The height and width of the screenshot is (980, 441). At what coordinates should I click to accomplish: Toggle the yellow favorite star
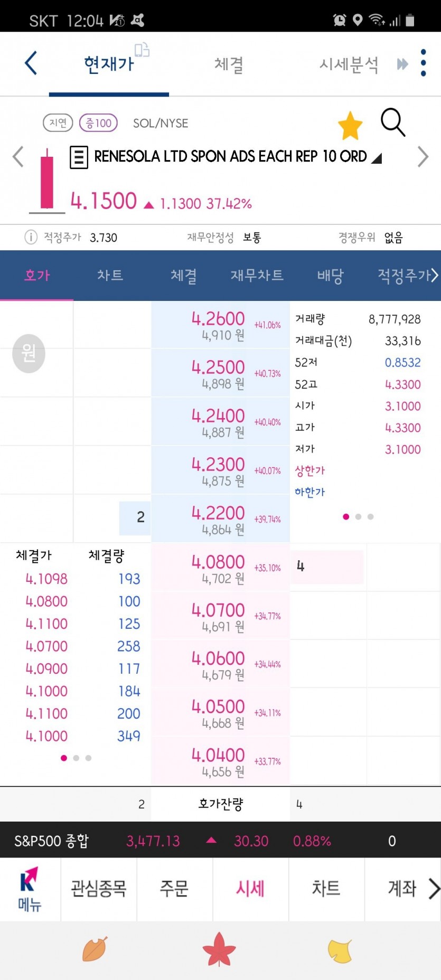(x=350, y=126)
